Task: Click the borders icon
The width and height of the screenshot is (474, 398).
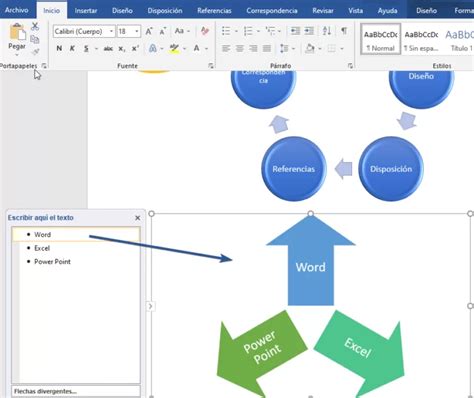Action: (x=331, y=49)
